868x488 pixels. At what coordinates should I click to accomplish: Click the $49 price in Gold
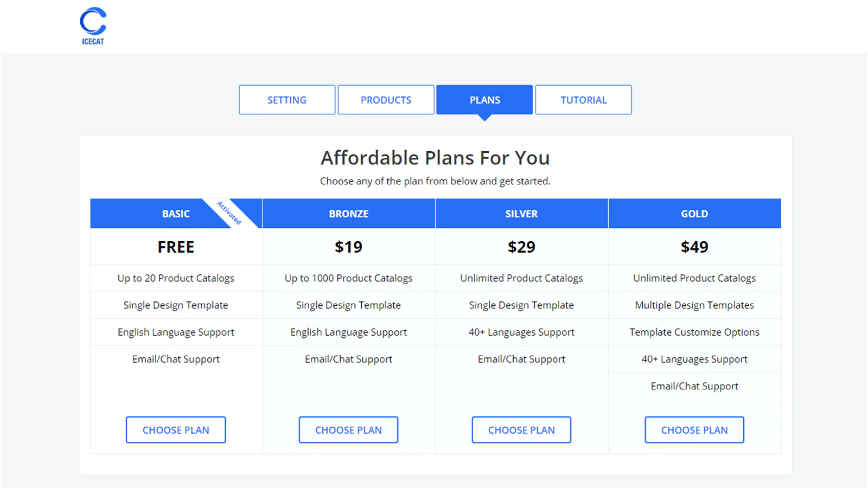[x=694, y=247]
